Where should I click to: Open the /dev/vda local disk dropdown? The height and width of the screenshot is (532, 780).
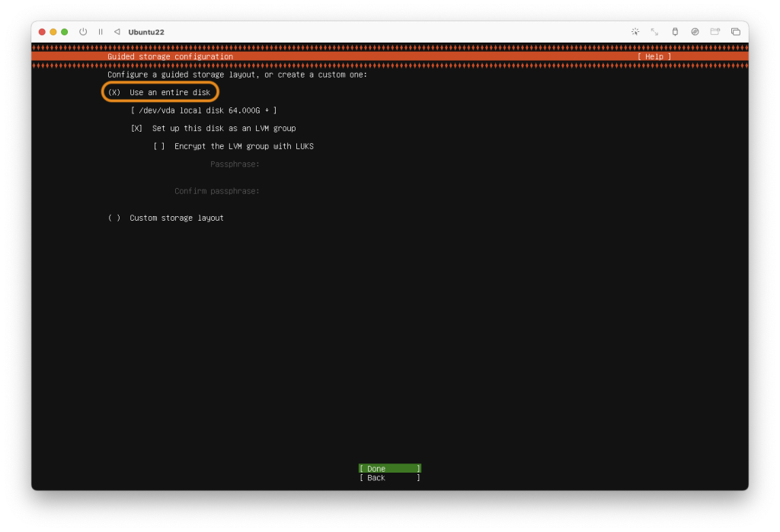coord(203,110)
